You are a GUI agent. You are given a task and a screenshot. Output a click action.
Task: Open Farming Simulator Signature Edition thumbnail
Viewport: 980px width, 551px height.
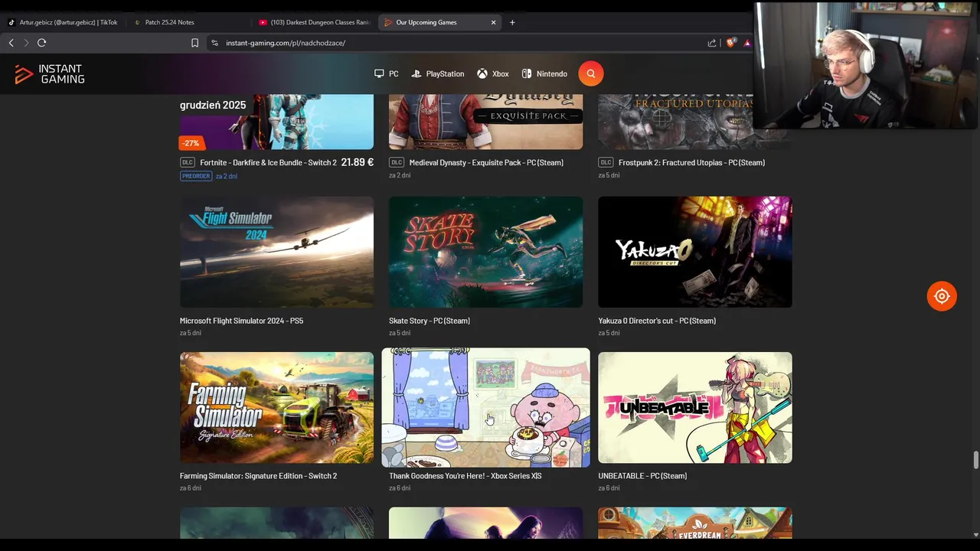[276, 408]
